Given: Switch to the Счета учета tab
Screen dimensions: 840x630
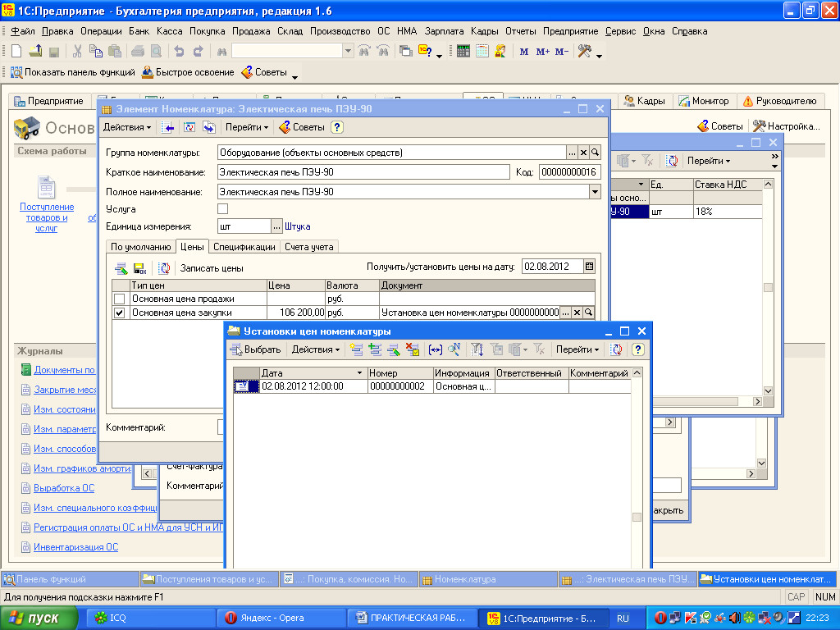Looking at the screenshot, I should 308,247.
